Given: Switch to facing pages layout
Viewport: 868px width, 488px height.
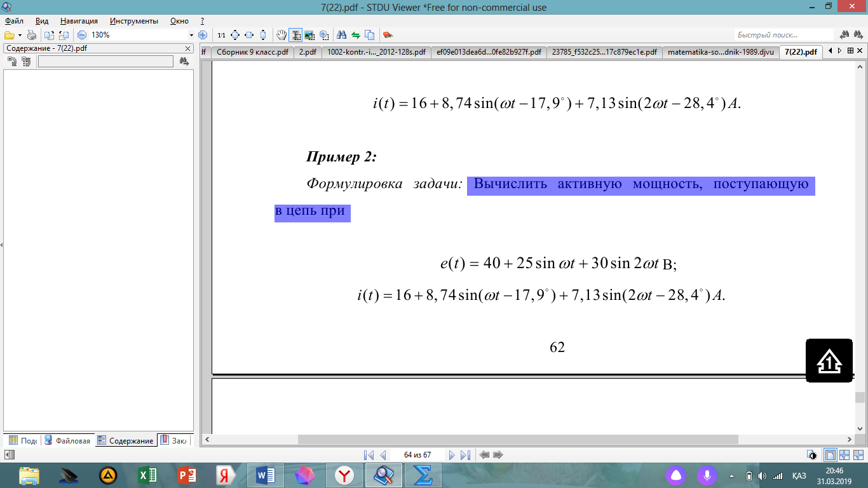Looking at the screenshot, I should [844, 455].
